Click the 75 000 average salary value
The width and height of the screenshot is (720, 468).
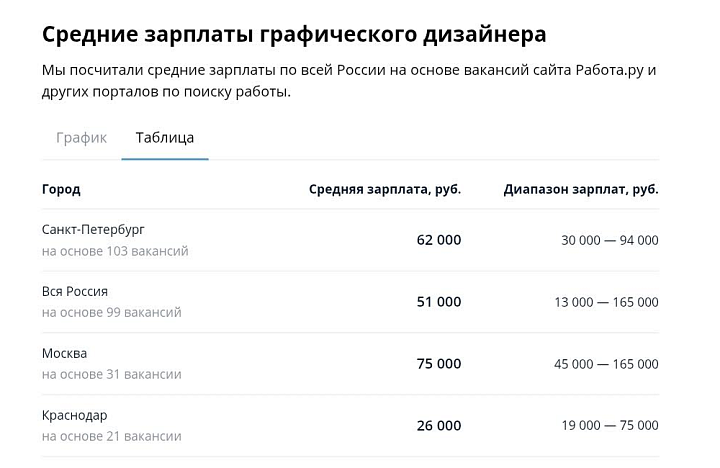click(438, 364)
